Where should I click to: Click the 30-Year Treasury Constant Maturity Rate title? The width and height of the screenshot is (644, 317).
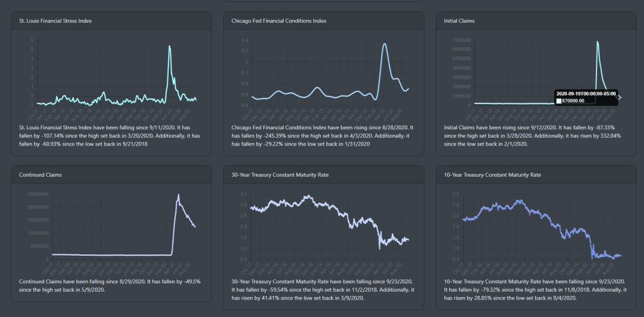[280, 174]
